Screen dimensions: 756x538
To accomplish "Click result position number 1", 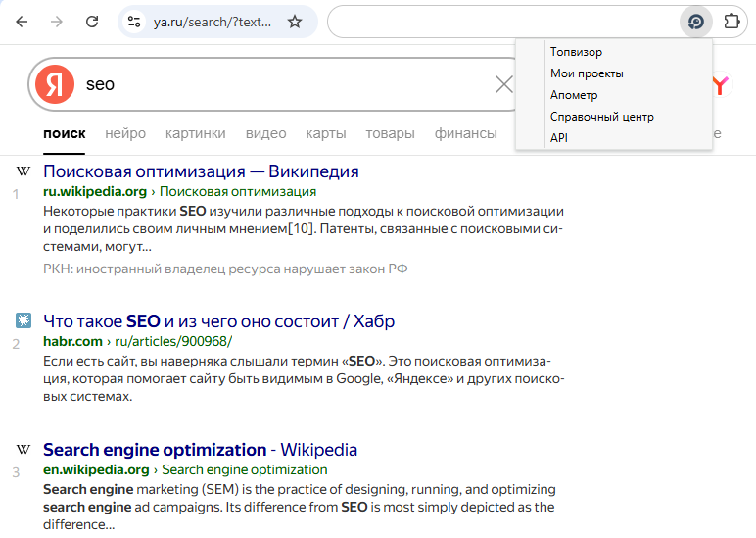I will pyautogui.click(x=16, y=194).
